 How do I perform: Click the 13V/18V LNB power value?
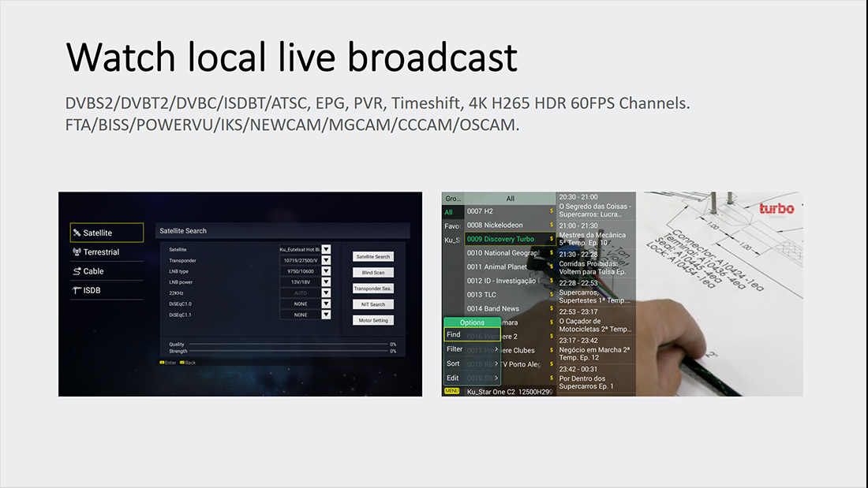(x=300, y=282)
